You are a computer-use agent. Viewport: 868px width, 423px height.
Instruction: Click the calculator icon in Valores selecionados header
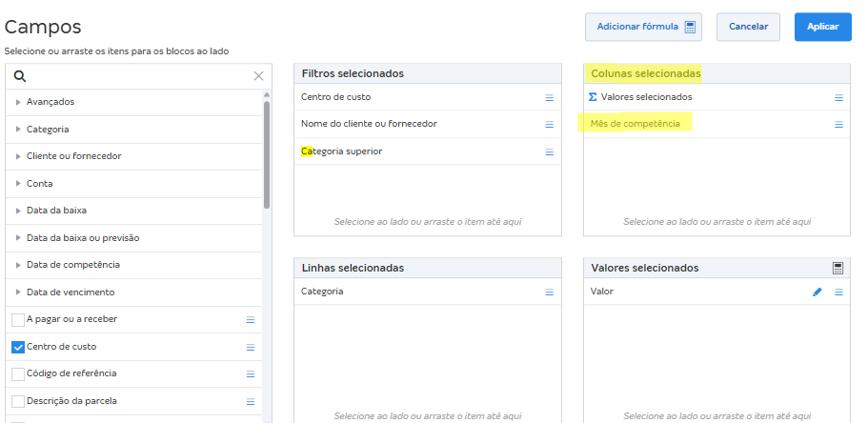click(x=838, y=269)
